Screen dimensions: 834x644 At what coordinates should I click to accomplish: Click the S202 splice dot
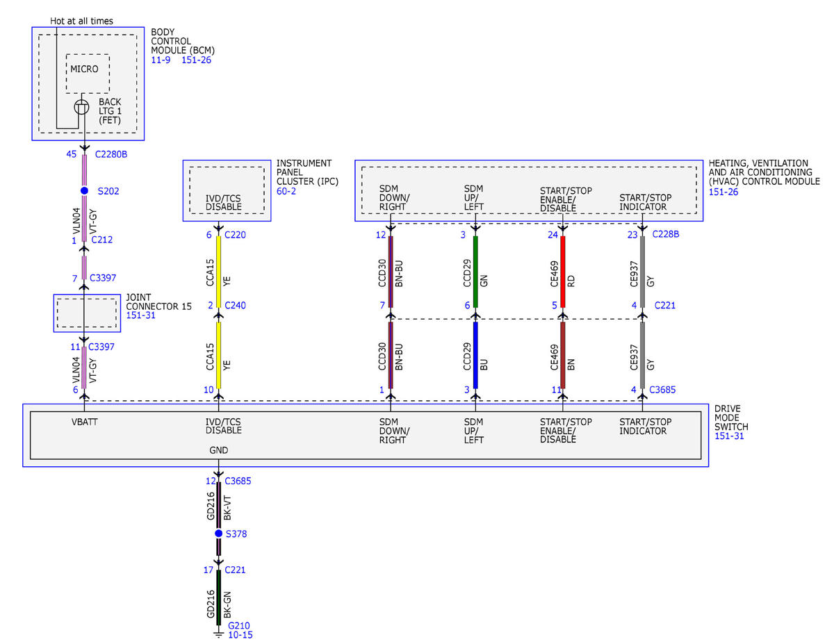84,190
